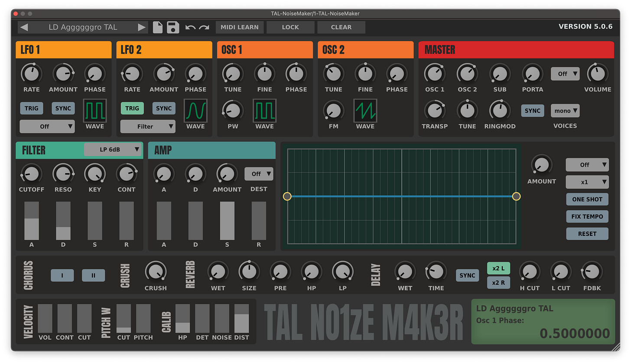The width and height of the screenshot is (631, 364).
Task: Click the envelope editor AMOUNT knob
Action: (542, 165)
